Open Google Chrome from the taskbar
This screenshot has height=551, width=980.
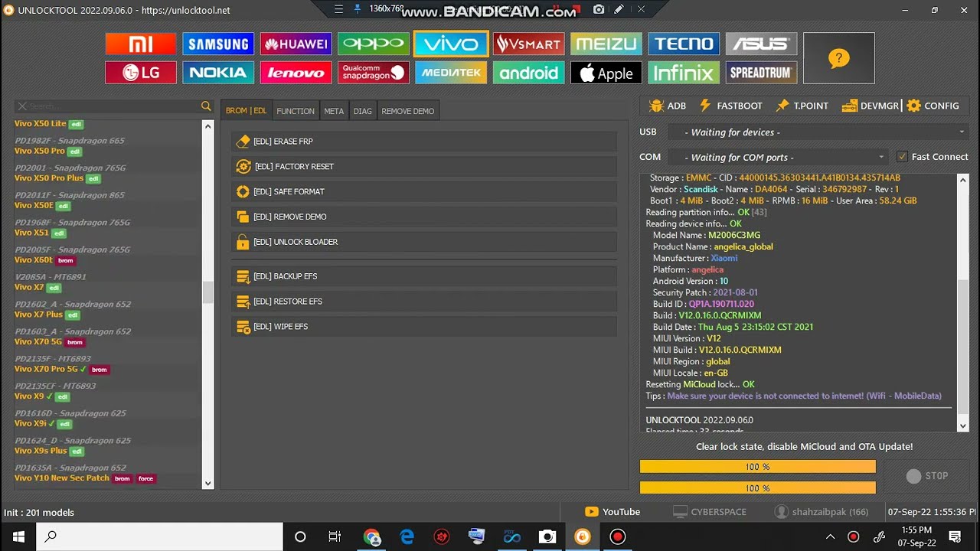pos(372,536)
